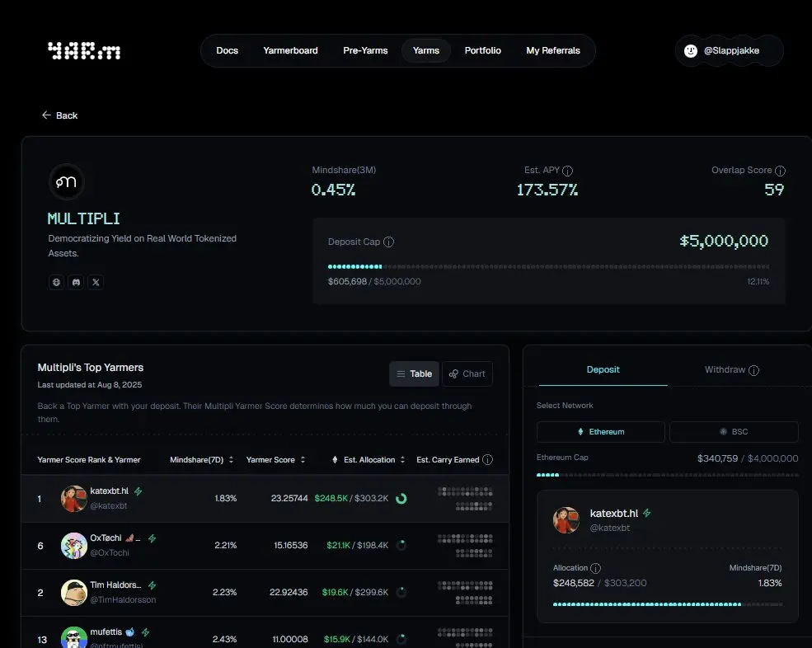The width and height of the screenshot is (812, 648).
Task: Show Overlap Score info icon
Action: point(780,171)
